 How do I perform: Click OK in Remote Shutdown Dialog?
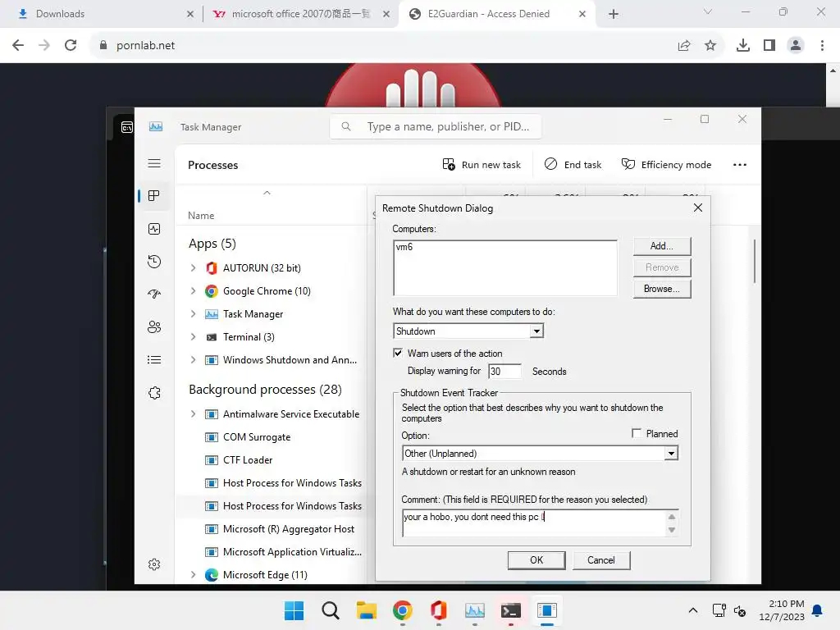point(536,559)
